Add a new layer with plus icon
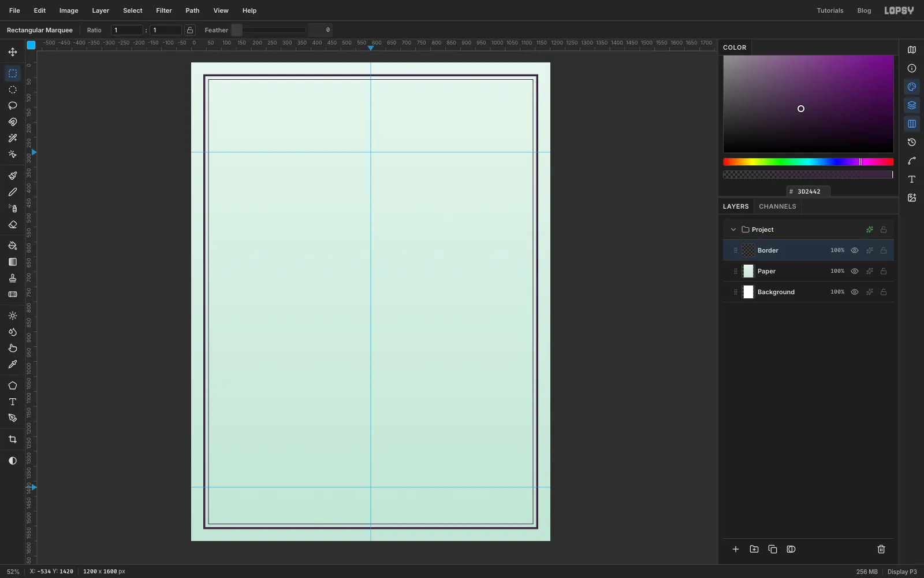 click(x=736, y=549)
